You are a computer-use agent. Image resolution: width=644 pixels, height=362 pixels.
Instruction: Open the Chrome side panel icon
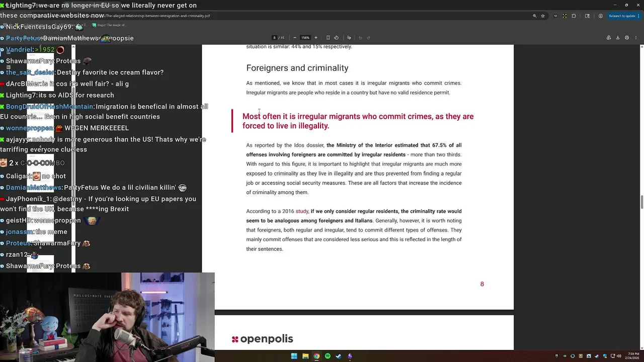point(587,16)
